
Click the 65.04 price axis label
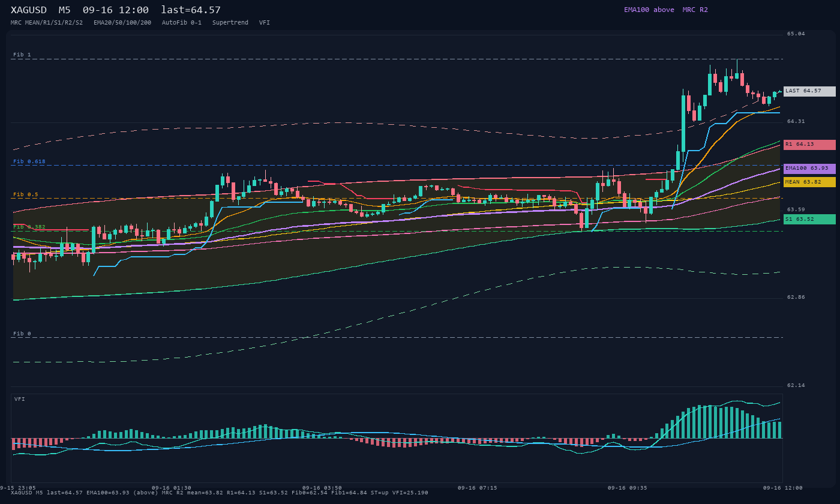(796, 34)
